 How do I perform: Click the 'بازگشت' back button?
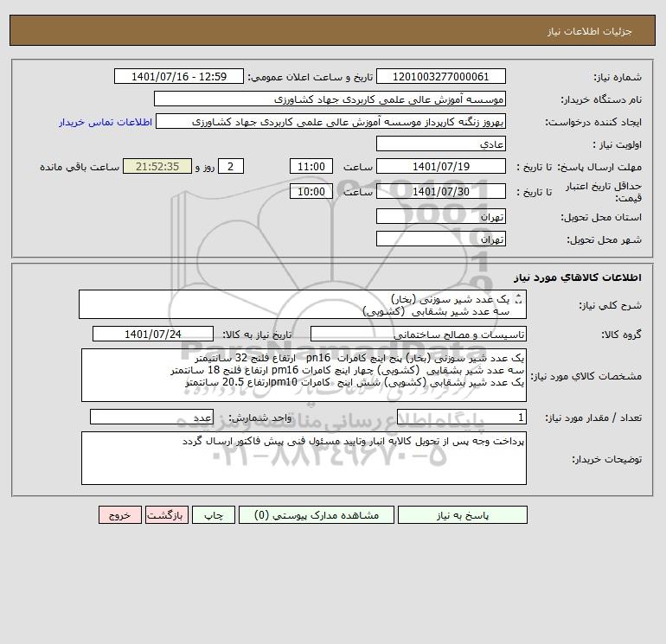tap(166, 515)
